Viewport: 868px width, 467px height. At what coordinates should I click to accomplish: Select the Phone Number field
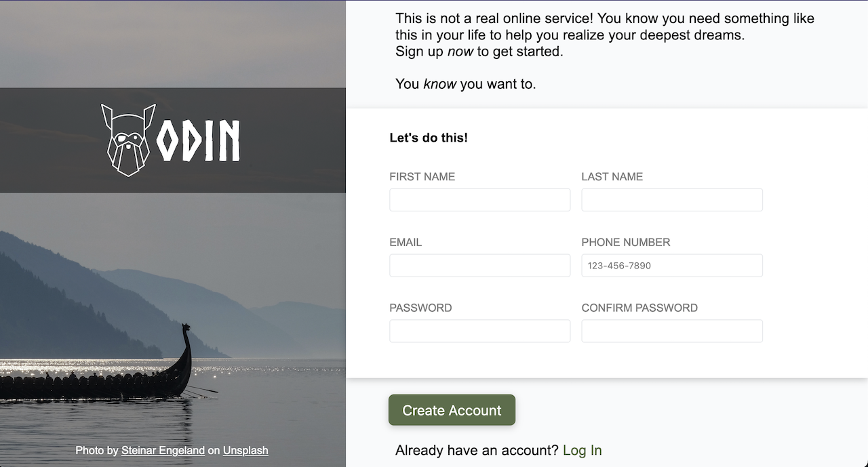pyautogui.click(x=671, y=265)
